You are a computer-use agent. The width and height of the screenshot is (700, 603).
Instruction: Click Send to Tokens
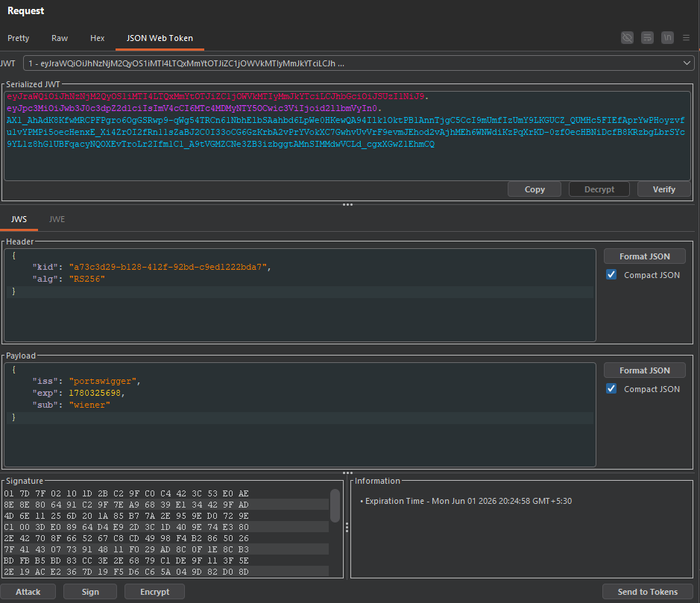click(647, 592)
